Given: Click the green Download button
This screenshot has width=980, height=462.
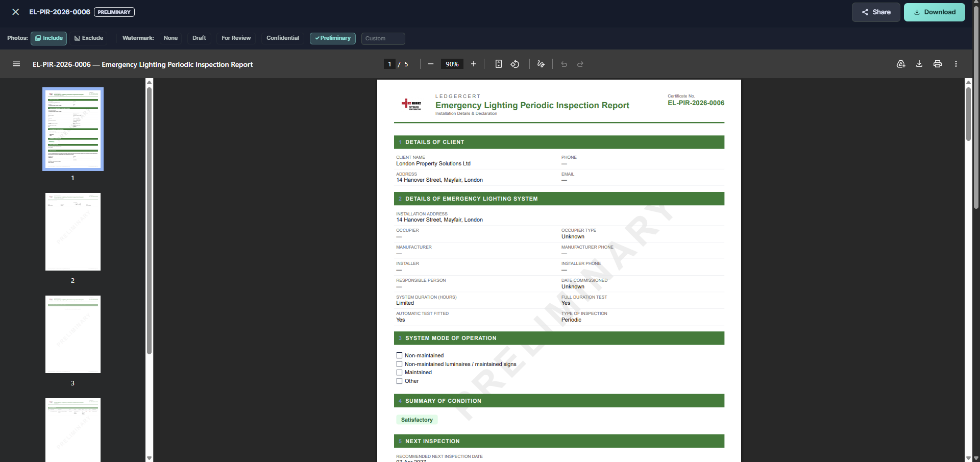Looking at the screenshot, I should click(935, 12).
